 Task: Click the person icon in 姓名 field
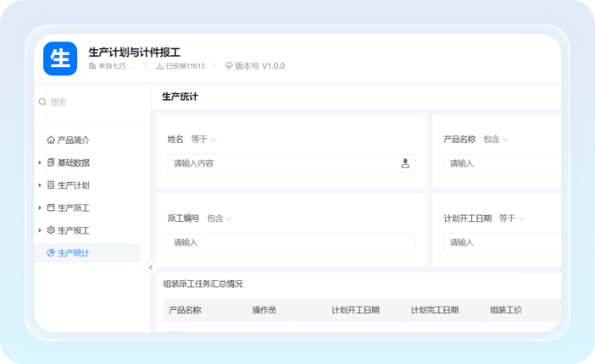[405, 163]
